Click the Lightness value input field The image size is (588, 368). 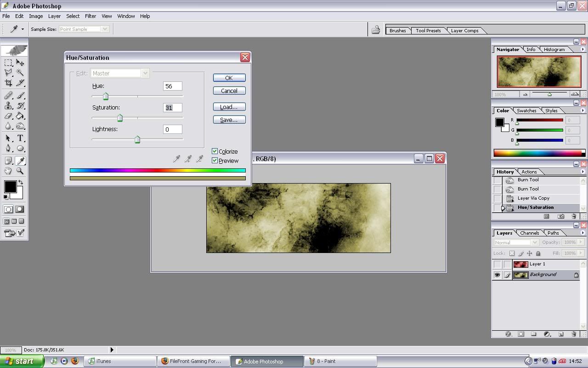172,129
